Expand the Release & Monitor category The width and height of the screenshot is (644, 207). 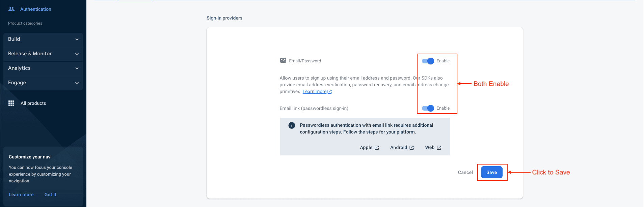(43, 54)
